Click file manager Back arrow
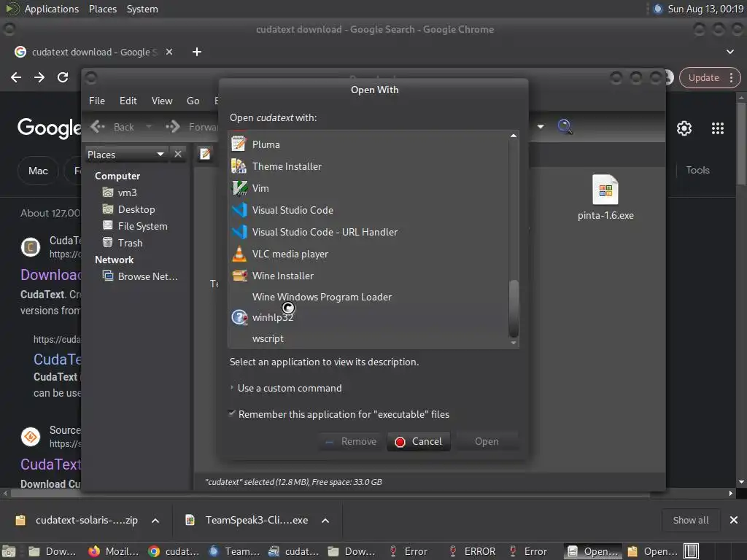This screenshot has width=747, height=560. pos(98,127)
